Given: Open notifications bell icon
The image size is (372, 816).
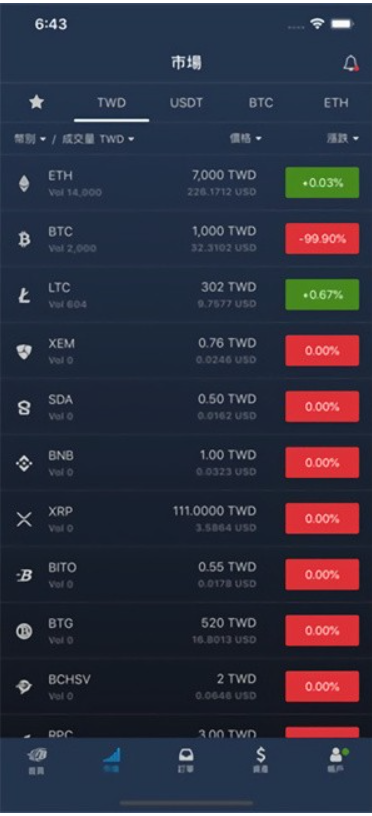Looking at the screenshot, I should (x=351, y=63).
